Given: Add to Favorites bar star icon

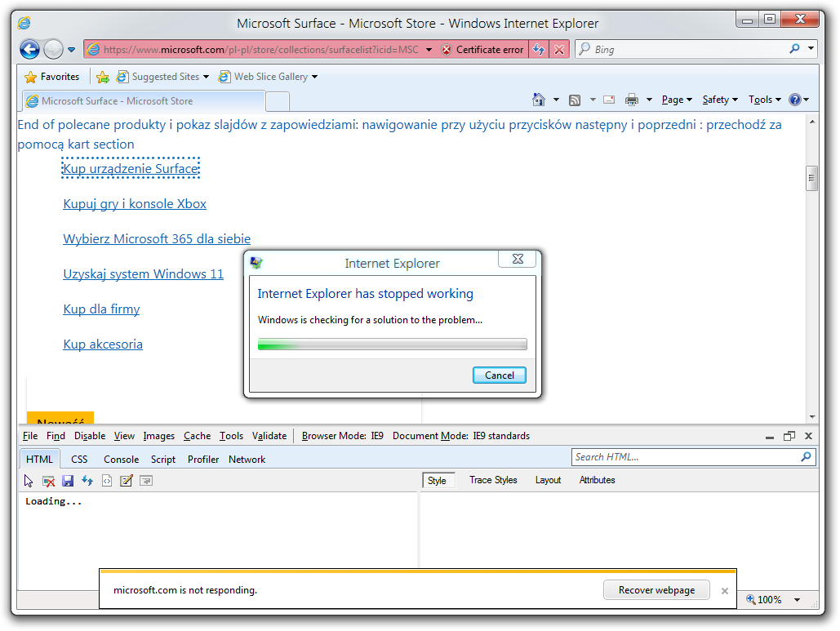Looking at the screenshot, I should coord(102,77).
